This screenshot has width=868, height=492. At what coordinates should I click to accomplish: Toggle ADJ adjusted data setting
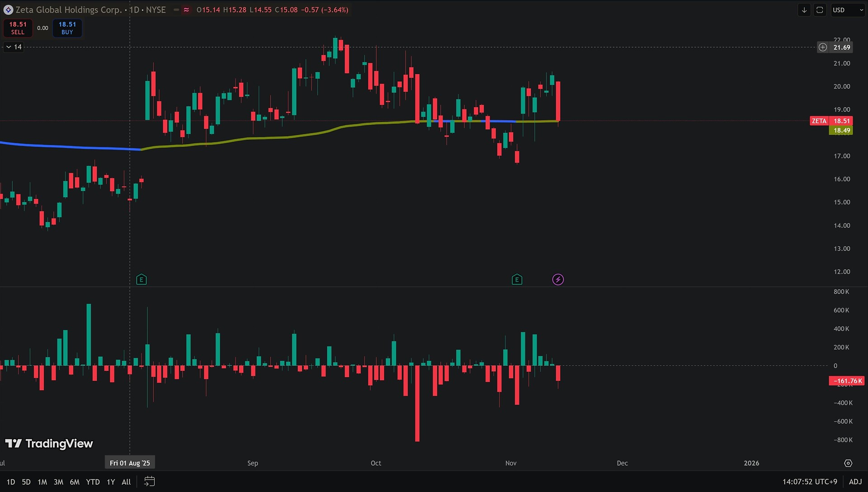click(855, 482)
